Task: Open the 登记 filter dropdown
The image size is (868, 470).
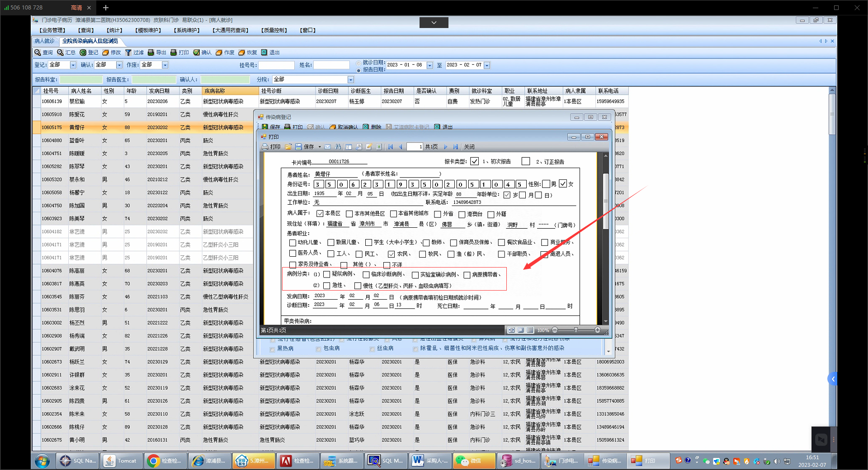Action: pyautogui.click(x=73, y=65)
